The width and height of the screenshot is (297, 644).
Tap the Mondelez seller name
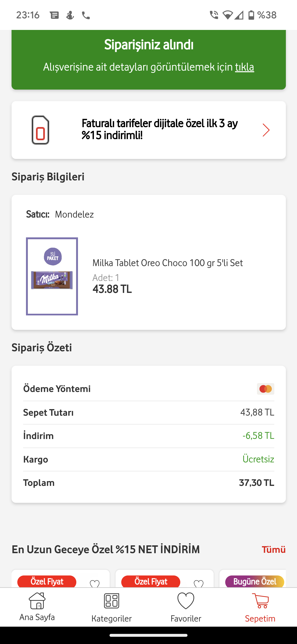click(x=74, y=214)
